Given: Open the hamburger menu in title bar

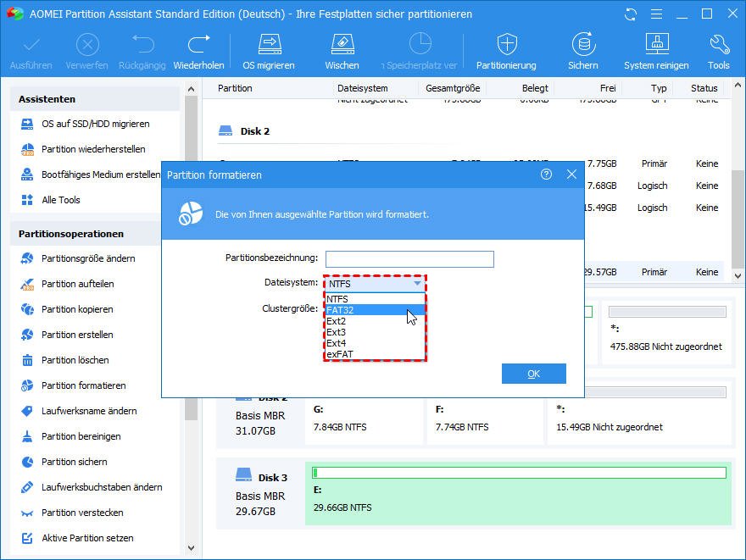Looking at the screenshot, I should [x=656, y=14].
